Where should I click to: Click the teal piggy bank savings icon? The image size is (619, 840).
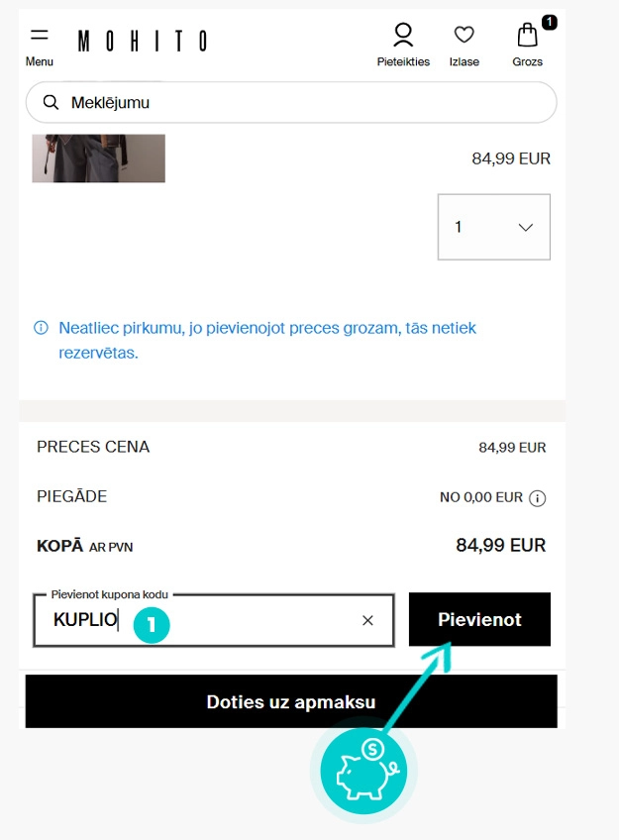coord(364,773)
